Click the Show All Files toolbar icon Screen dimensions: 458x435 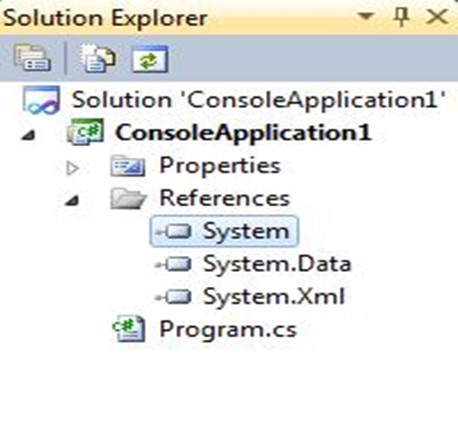pos(98,59)
